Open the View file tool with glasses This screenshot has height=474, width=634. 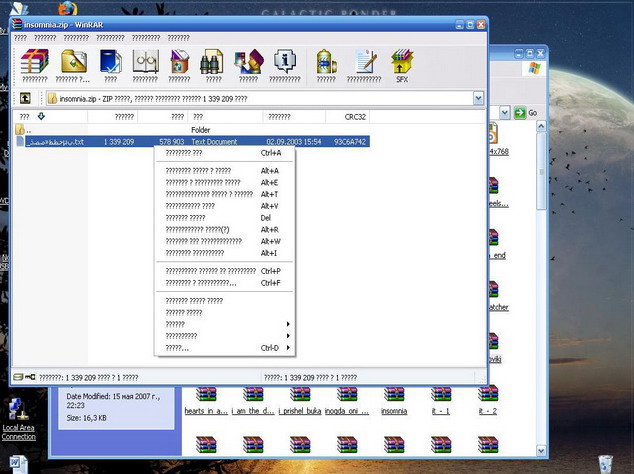(x=146, y=65)
